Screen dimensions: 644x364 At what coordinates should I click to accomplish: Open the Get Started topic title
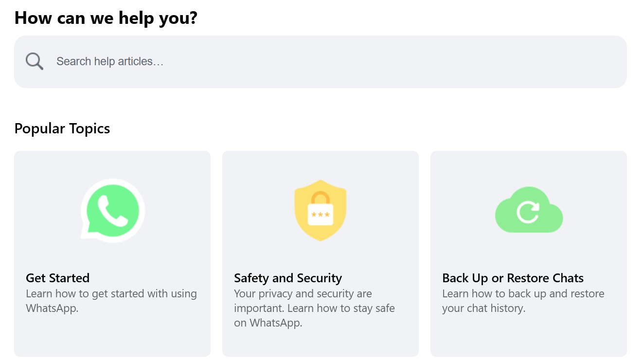coord(57,278)
